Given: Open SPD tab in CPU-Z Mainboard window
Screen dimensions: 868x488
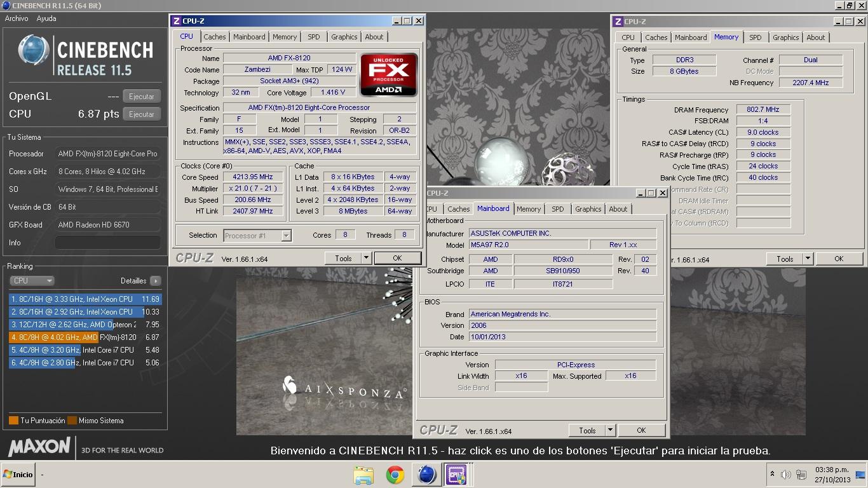Looking at the screenshot, I should [558, 209].
